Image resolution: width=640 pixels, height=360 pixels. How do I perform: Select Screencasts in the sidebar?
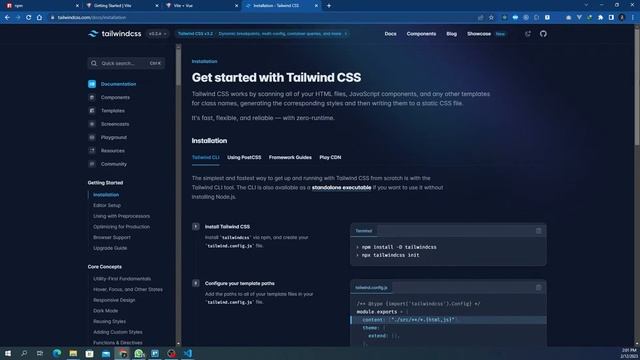pyautogui.click(x=109, y=124)
